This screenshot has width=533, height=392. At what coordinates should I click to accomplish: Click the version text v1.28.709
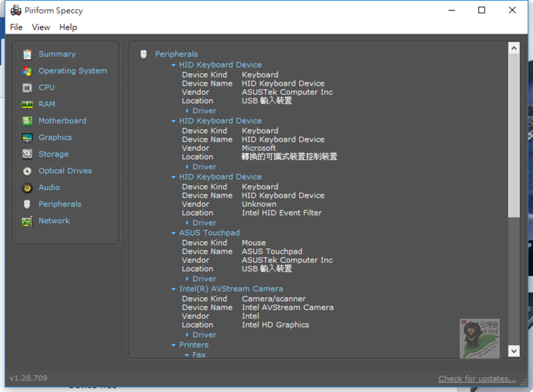coord(28,378)
